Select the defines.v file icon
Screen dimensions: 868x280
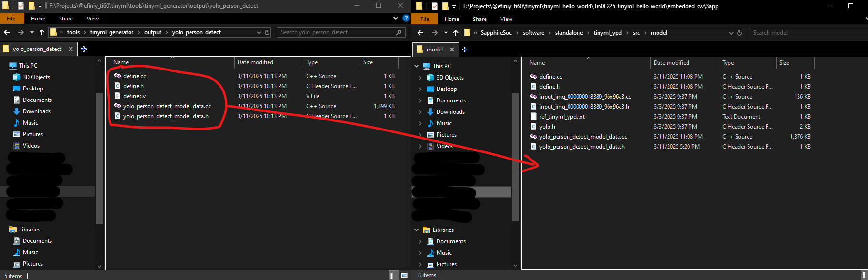(x=118, y=96)
